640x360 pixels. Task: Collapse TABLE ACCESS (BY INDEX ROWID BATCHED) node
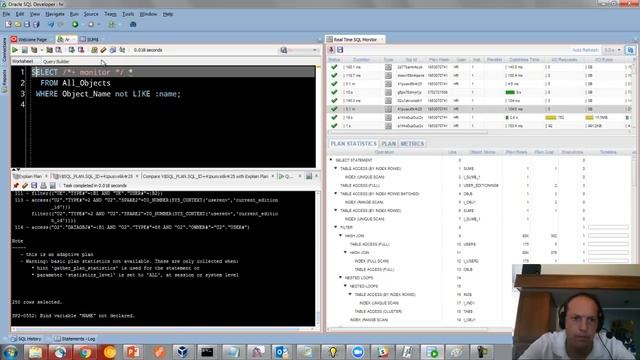tap(336, 193)
